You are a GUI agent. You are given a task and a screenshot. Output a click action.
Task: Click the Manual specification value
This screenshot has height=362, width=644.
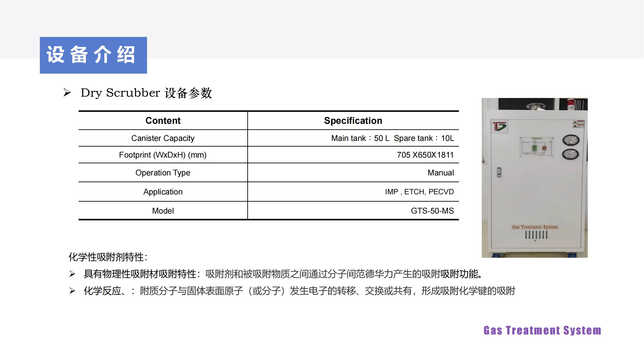point(440,173)
